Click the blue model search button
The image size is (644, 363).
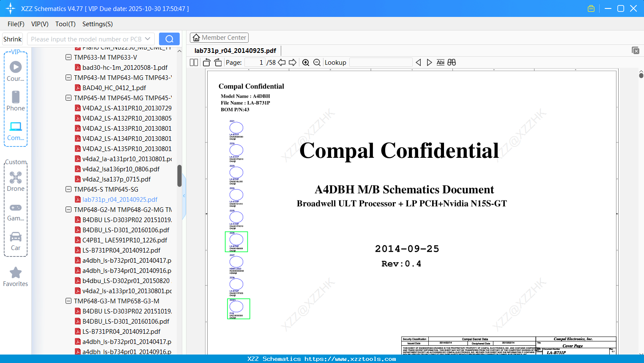point(169,39)
